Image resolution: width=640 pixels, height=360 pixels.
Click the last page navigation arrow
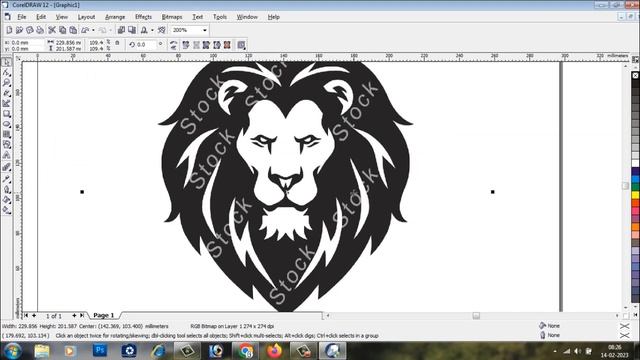coord(82,315)
